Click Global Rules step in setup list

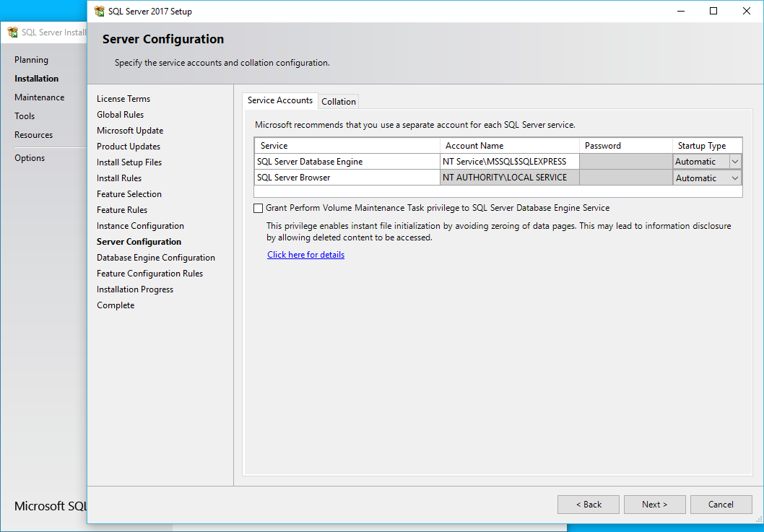[120, 115]
